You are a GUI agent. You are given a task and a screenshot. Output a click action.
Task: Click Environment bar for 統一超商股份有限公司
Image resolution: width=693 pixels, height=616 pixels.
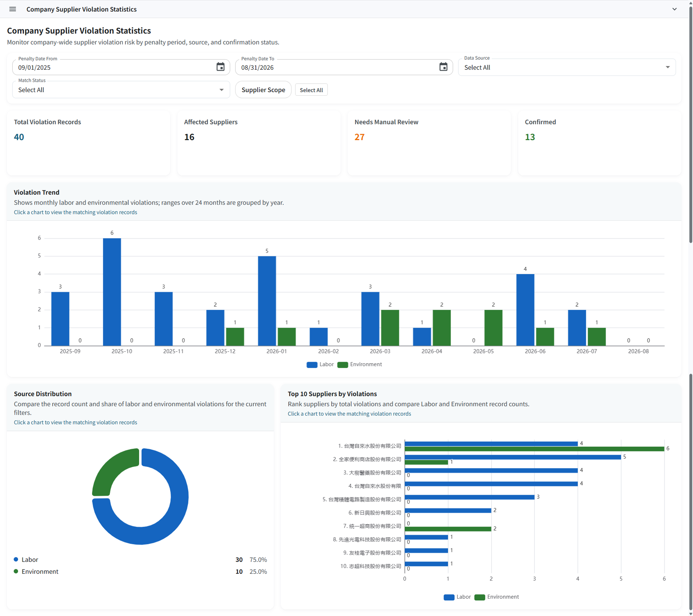pyautogui.click(x=448, y=529)
